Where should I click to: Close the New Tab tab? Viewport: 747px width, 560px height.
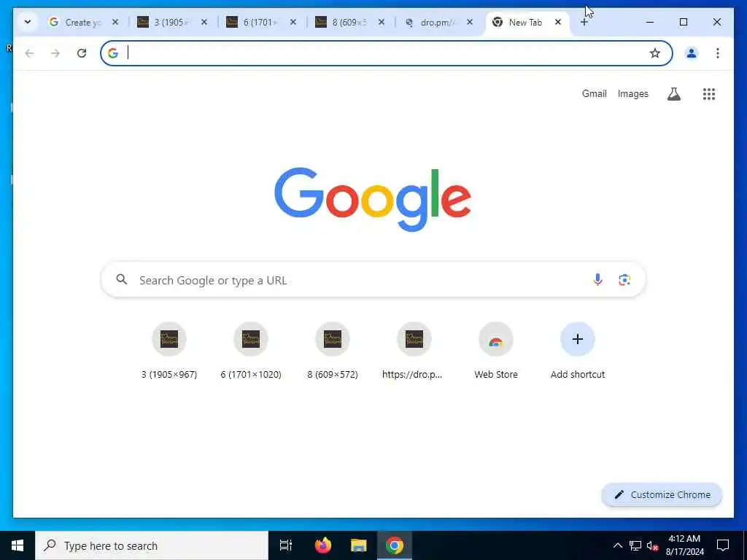pyautogui.click(x=558, y=22)
